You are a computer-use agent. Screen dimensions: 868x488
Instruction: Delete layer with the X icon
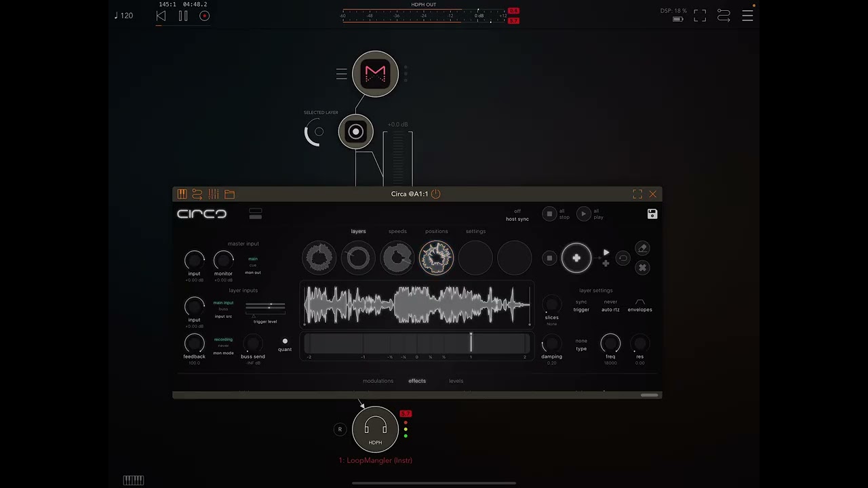[643, 268]
